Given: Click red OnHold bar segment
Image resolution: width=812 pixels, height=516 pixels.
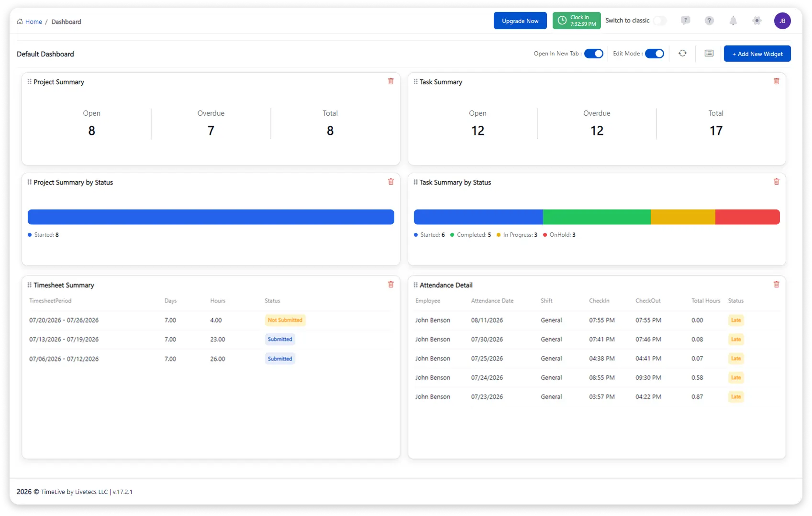Looking at the screenshot, I should (x=747, y=217).
